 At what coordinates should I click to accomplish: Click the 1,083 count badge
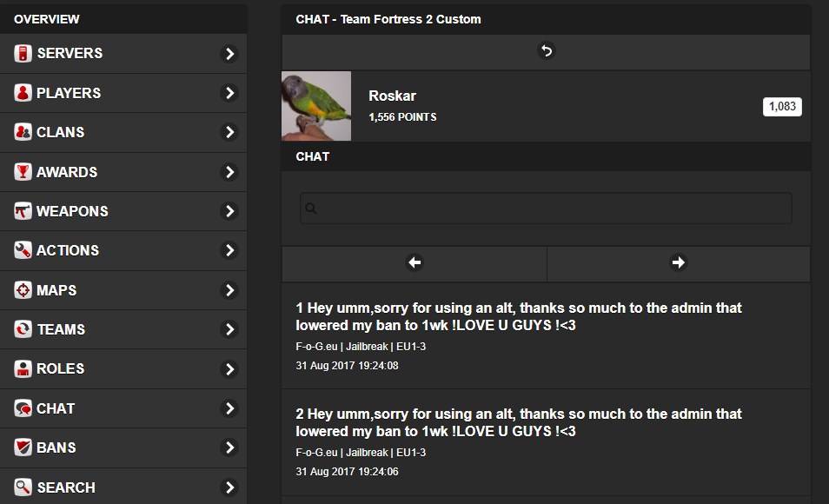point(782,106)
